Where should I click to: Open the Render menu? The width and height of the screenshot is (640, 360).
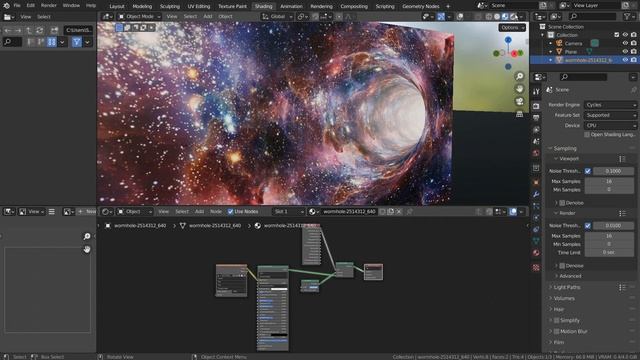[x=49, y=6]
